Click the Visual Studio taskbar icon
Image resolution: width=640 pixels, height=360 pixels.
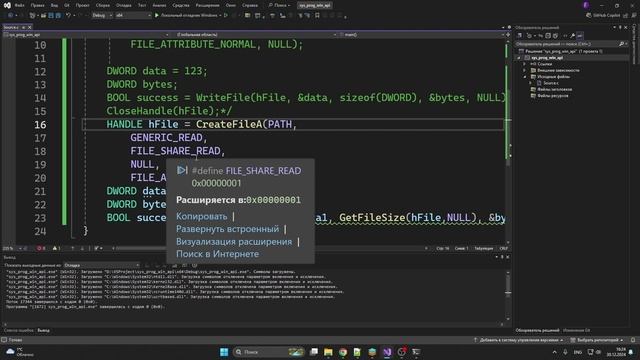click(387, 352)
